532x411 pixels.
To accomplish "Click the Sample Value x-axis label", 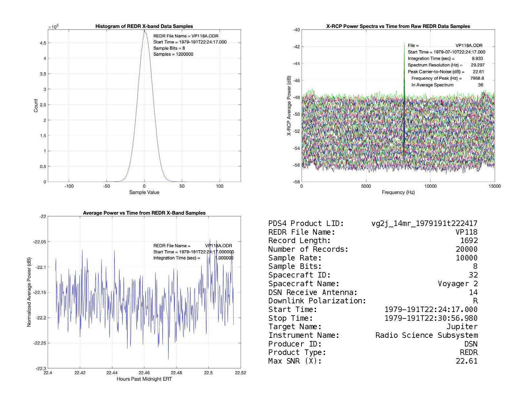I will point(144,192).
